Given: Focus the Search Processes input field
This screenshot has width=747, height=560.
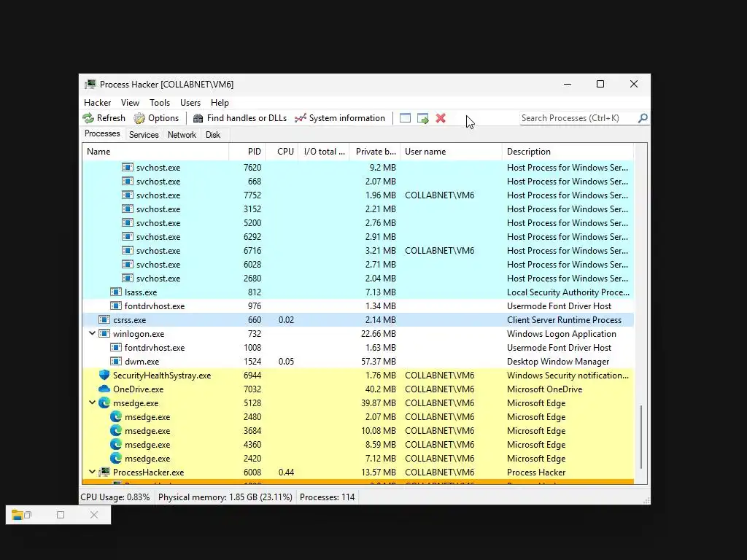Looking at the screenshot, I should coord(578,118).
